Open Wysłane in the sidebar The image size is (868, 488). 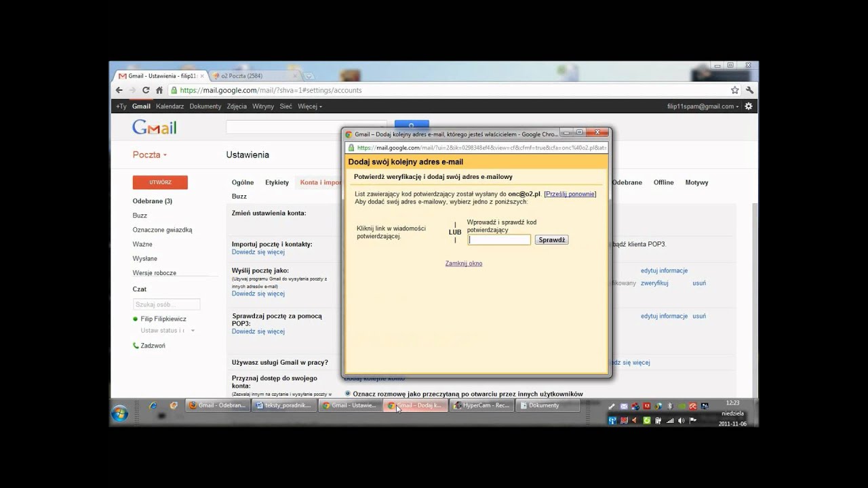pyautogui.click(x=145, y=258)
